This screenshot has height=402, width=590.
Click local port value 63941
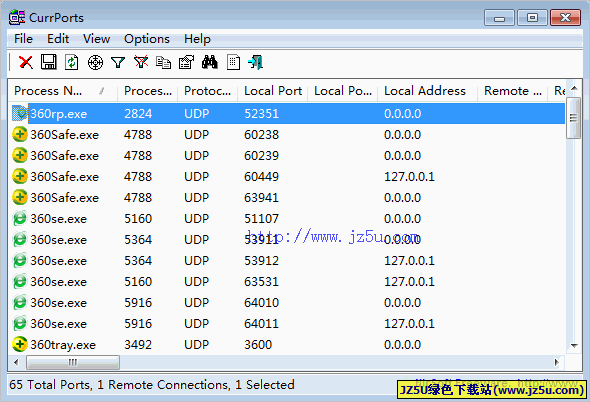pos(262,198)
